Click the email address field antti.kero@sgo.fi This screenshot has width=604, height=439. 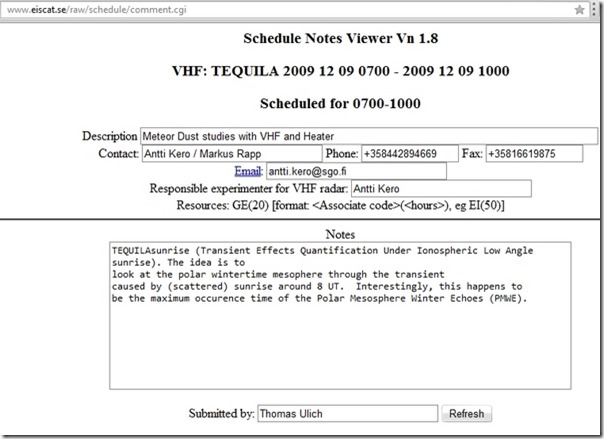356,171
